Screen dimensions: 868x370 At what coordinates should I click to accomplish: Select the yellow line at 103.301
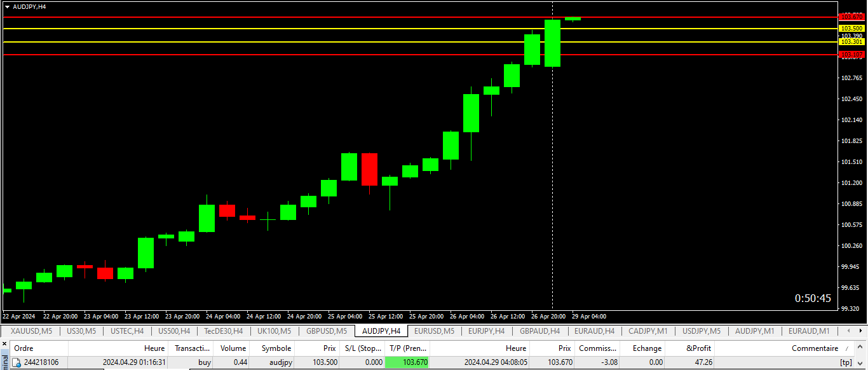419,42
